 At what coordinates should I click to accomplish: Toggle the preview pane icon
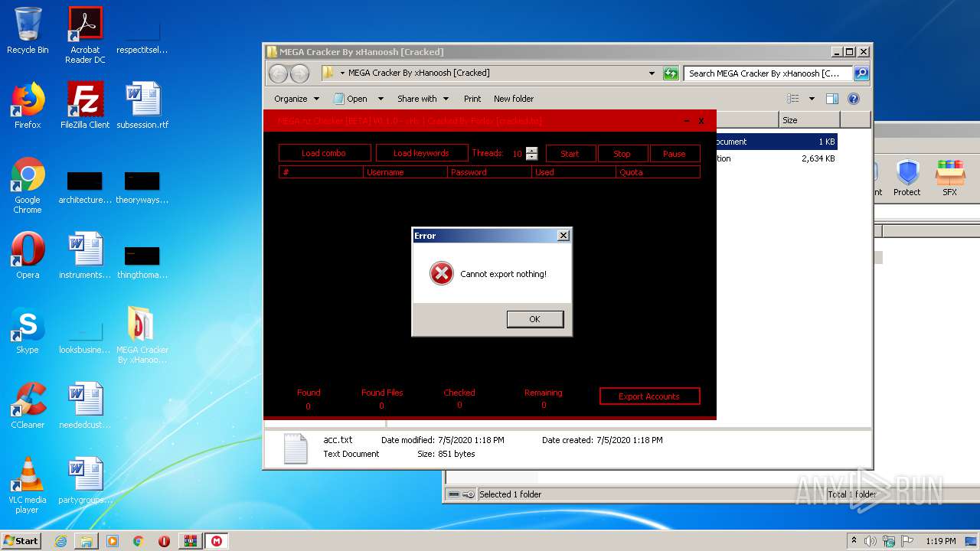coord(832,99)
